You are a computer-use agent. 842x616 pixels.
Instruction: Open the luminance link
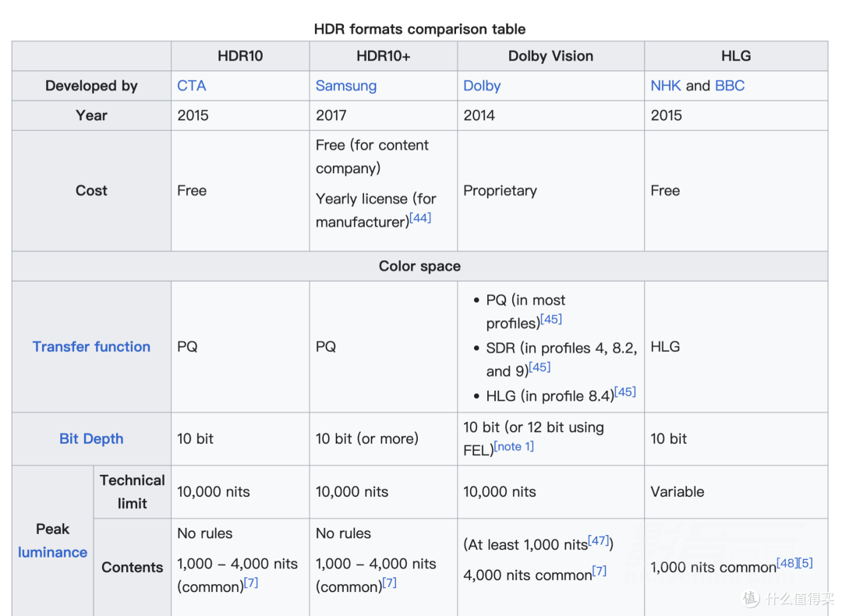[x=53, y=553]
